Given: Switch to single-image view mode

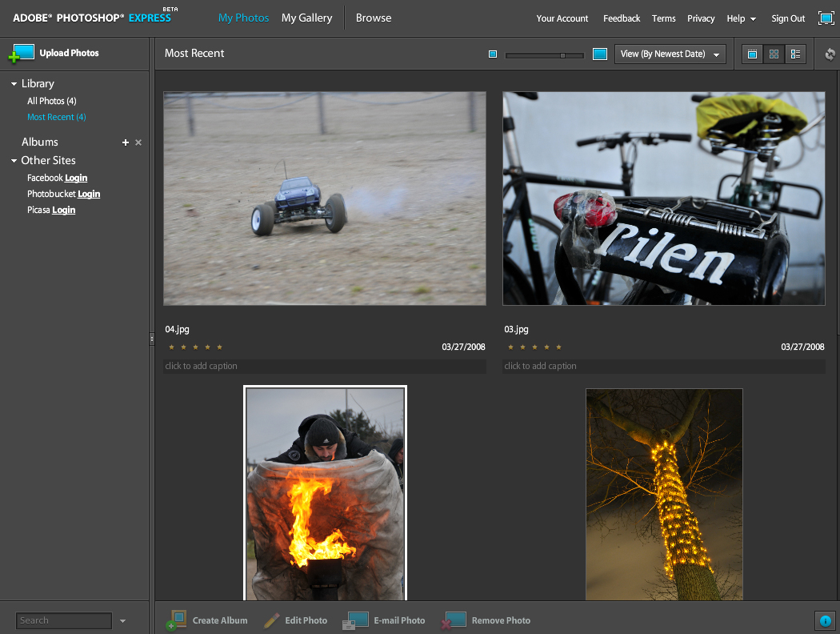Looking at the screenshot, I should coord(752,54).
